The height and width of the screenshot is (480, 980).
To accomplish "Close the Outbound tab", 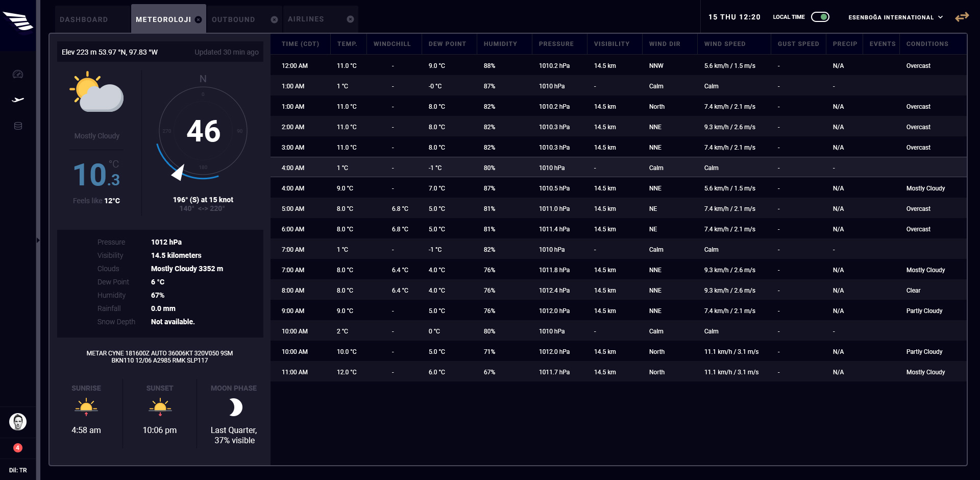I will coord(274,19).
